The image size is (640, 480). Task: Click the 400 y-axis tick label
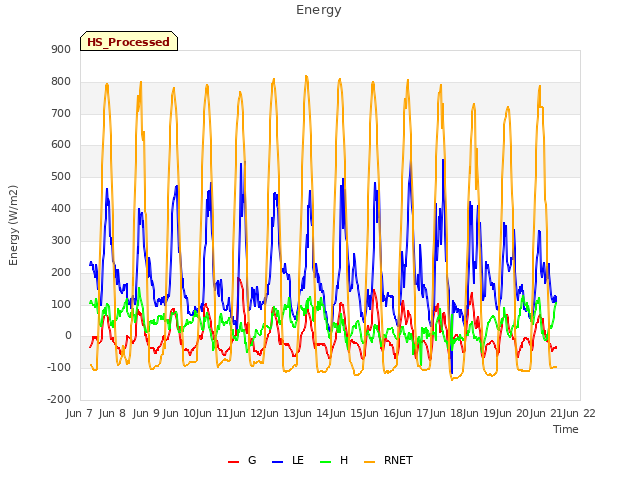click(x=61, y=209)
